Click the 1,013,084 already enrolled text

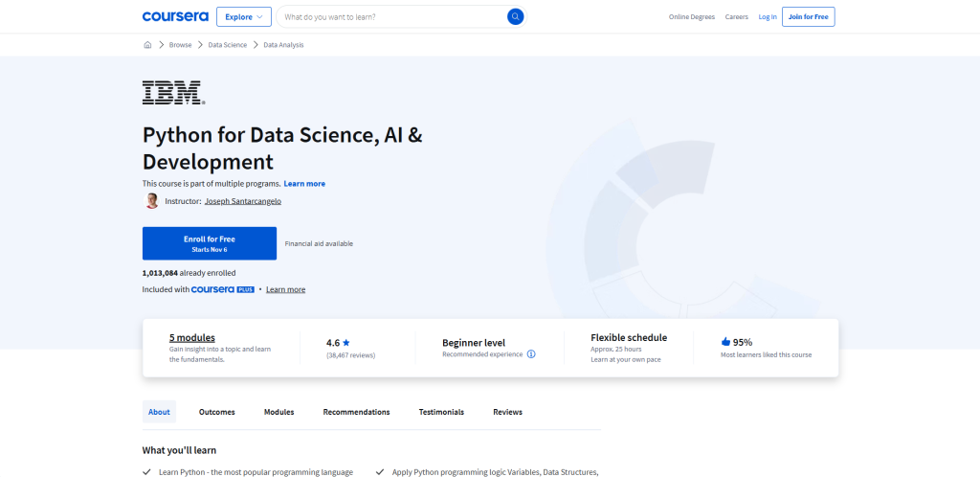(189, 273)
